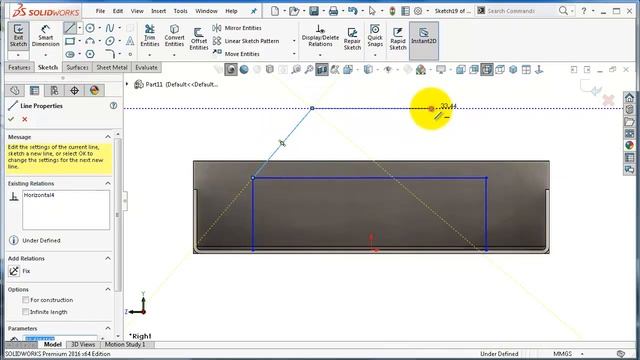This screenshot has width=640, height=360.
Task: Pick the Spline sketch tool
Action: click(110, 28)
